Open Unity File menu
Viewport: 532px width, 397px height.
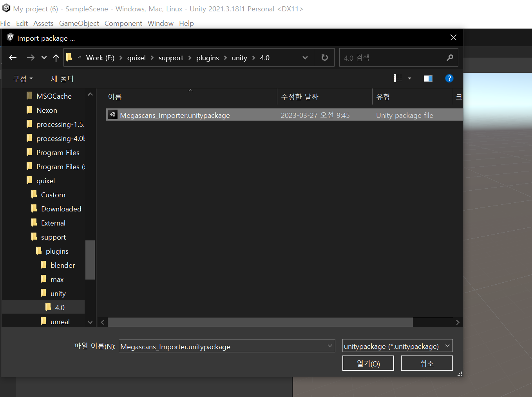(5, 23)
